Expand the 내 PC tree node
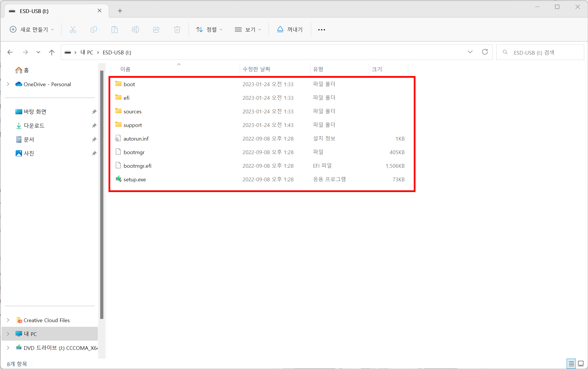The height and width of the screenshot is (369, 588). pos(8,334)
